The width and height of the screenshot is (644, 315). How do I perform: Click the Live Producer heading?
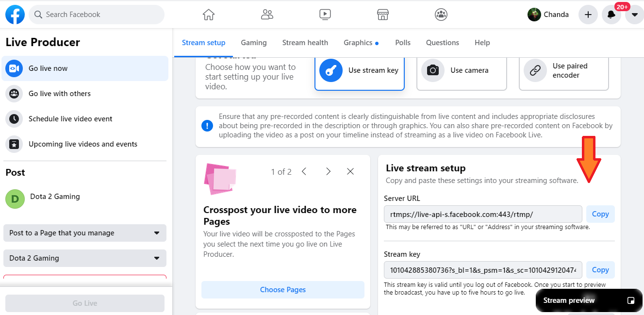43,42
